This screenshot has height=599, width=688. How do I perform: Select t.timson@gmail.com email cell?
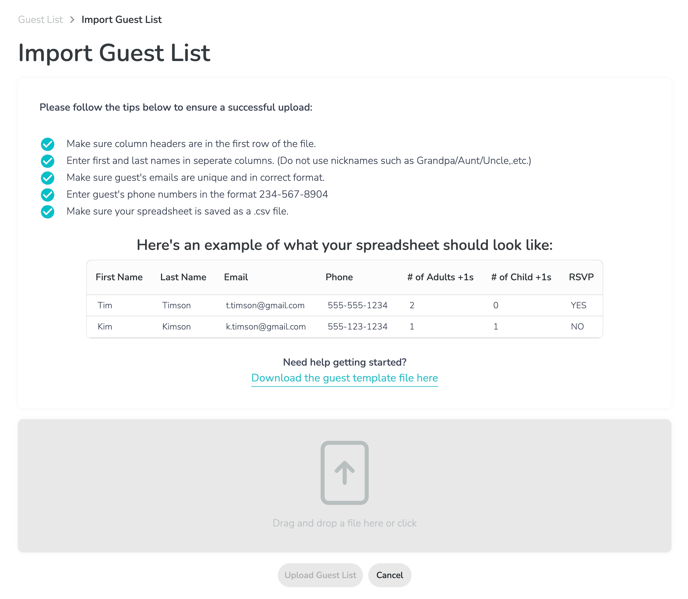(265, 305)
